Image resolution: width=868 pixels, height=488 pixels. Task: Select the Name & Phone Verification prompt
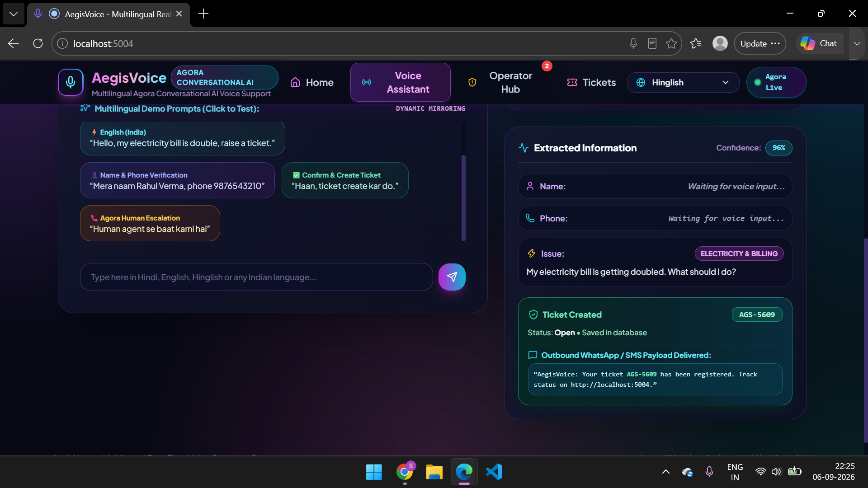coord(177,180)
